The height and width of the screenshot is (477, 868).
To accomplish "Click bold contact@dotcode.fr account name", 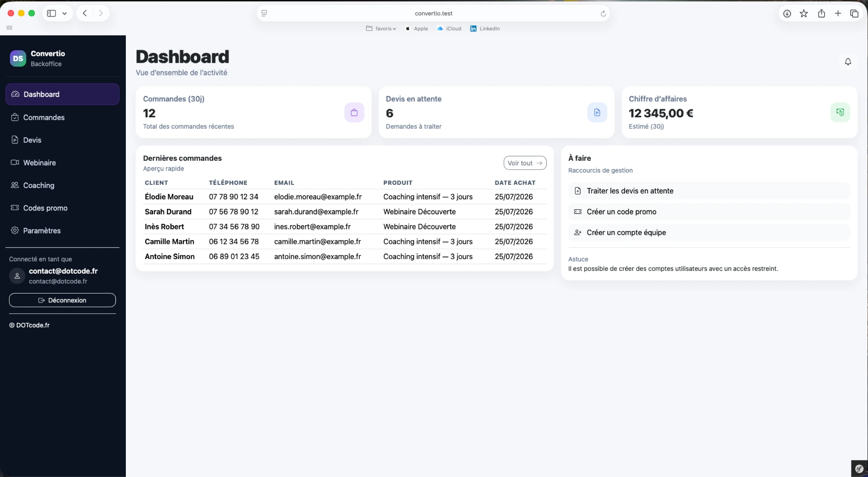I will pos(63,271).
